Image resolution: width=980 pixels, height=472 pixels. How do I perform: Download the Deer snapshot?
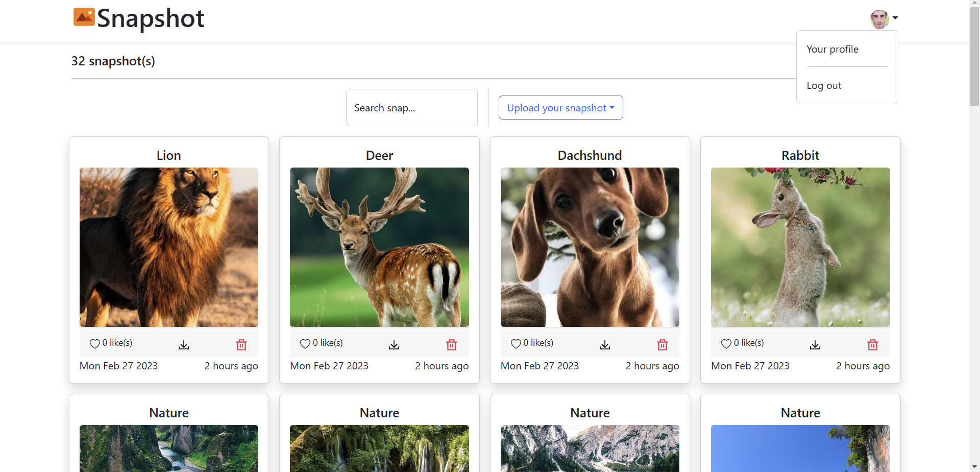point(394,345)
